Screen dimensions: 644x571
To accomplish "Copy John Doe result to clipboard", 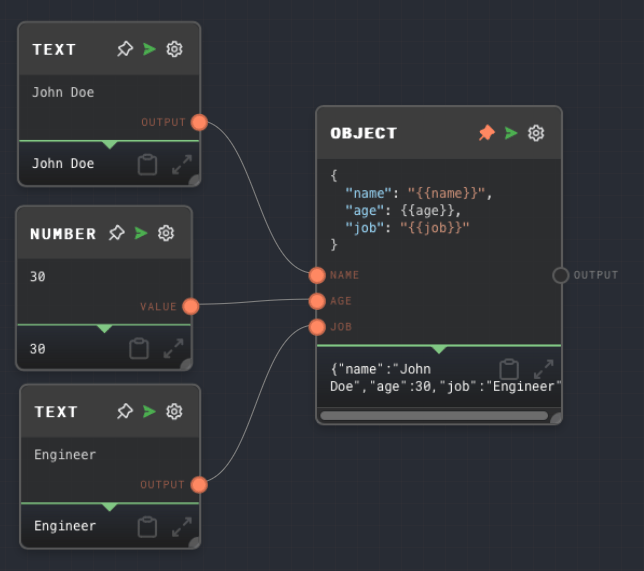I will (147, 164).
